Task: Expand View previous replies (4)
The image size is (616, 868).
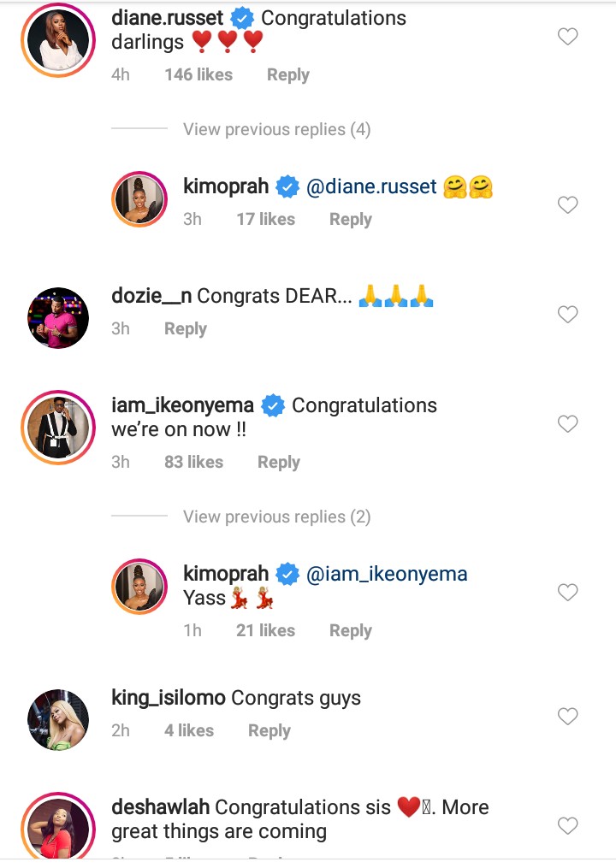Action: pyautogui.click(x=276, y=130)
